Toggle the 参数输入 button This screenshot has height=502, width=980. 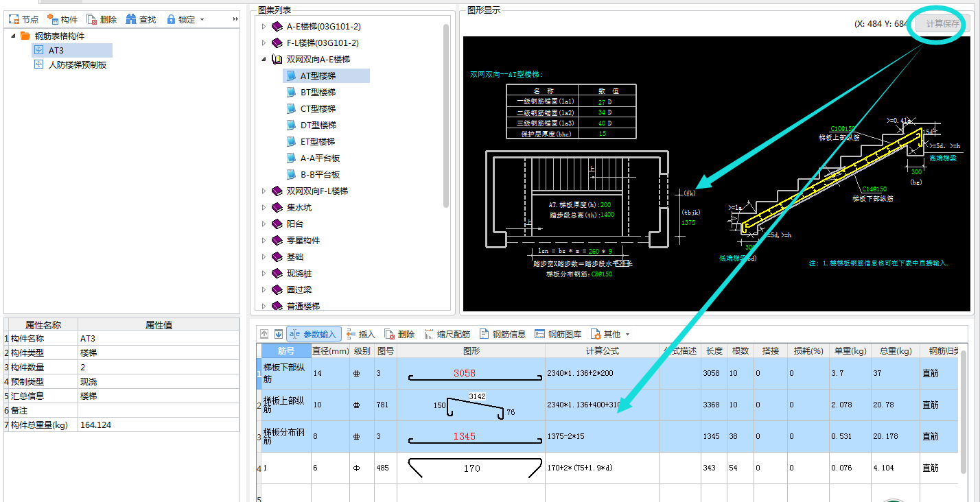pos(314,334)
